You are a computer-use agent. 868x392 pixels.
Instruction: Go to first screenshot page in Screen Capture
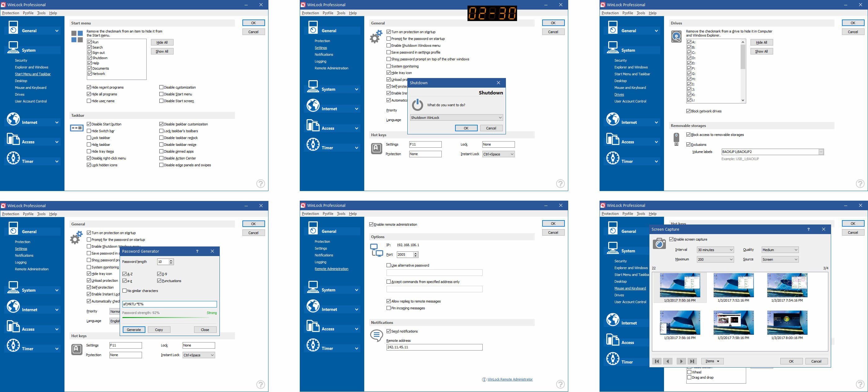(656, 361)
